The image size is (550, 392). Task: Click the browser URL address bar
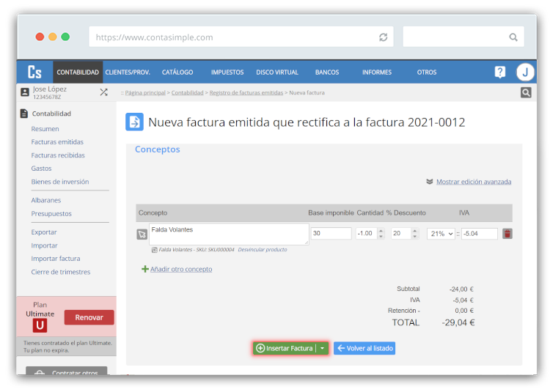[241, 37]
